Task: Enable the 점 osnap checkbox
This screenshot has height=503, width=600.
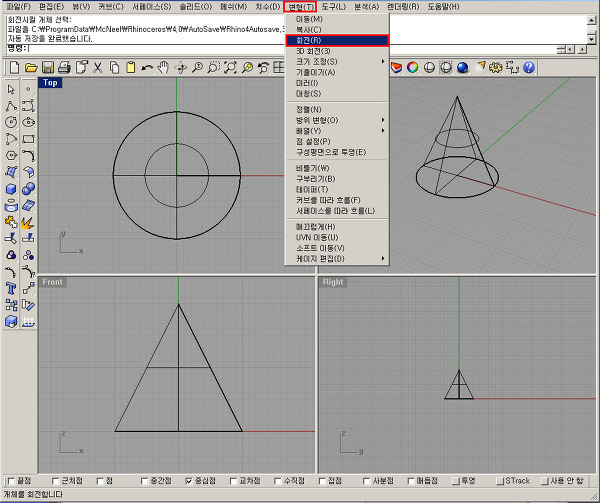Action: 100,481
